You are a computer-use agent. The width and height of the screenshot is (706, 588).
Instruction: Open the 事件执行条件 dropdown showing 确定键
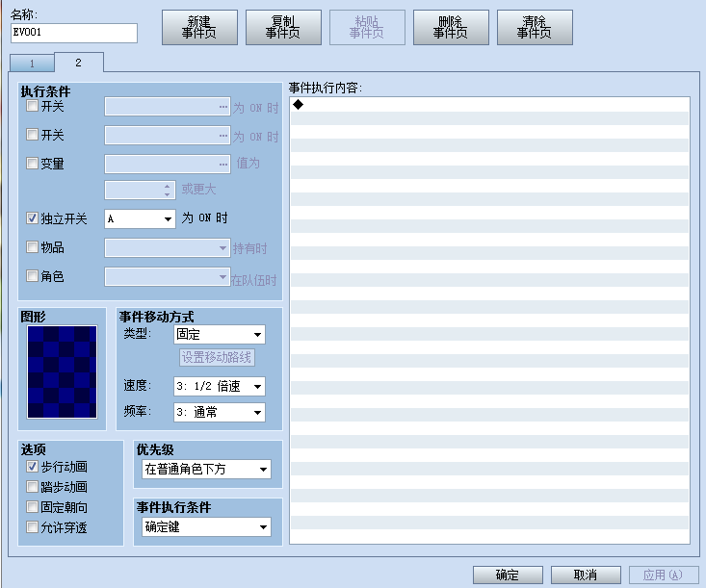coord(206,526)
